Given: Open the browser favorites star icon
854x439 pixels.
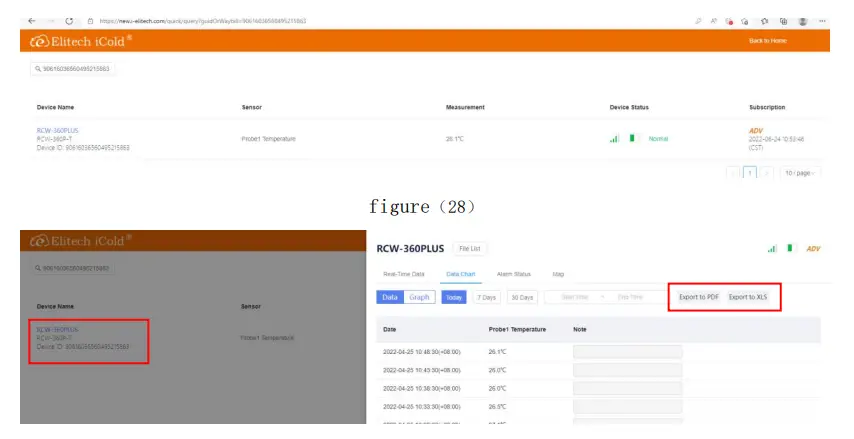Looking at the screenshot, I should coord(765,21).
